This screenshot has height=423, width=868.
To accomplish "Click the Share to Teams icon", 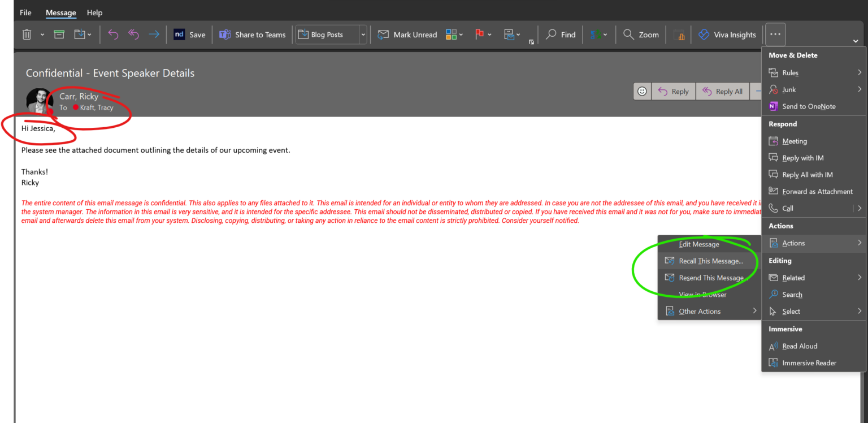I will pyautogui.click(x=225, y=34).
